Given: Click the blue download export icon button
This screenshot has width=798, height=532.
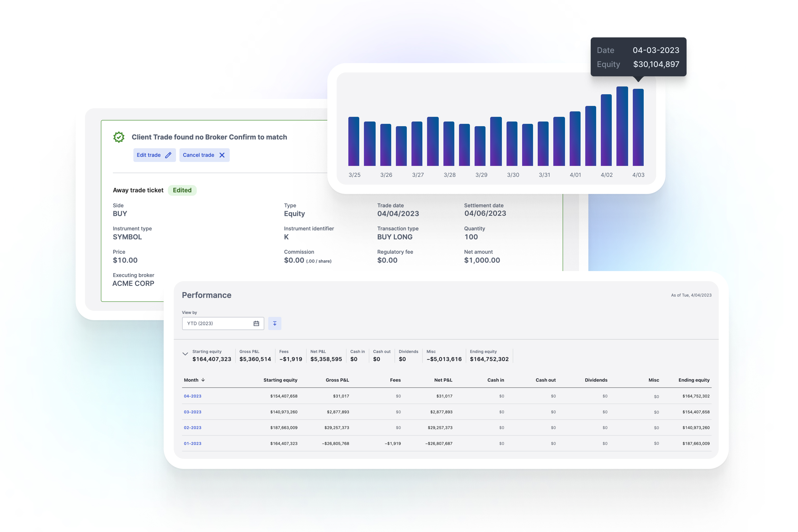Looking at the screenshot, I should pyautogui.click(x=275, y=324).
